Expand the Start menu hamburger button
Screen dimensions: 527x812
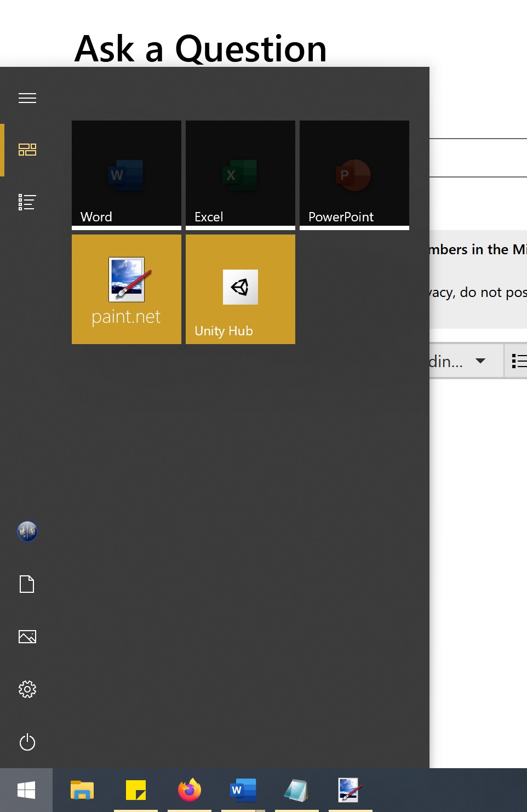(x=27, y=98)
